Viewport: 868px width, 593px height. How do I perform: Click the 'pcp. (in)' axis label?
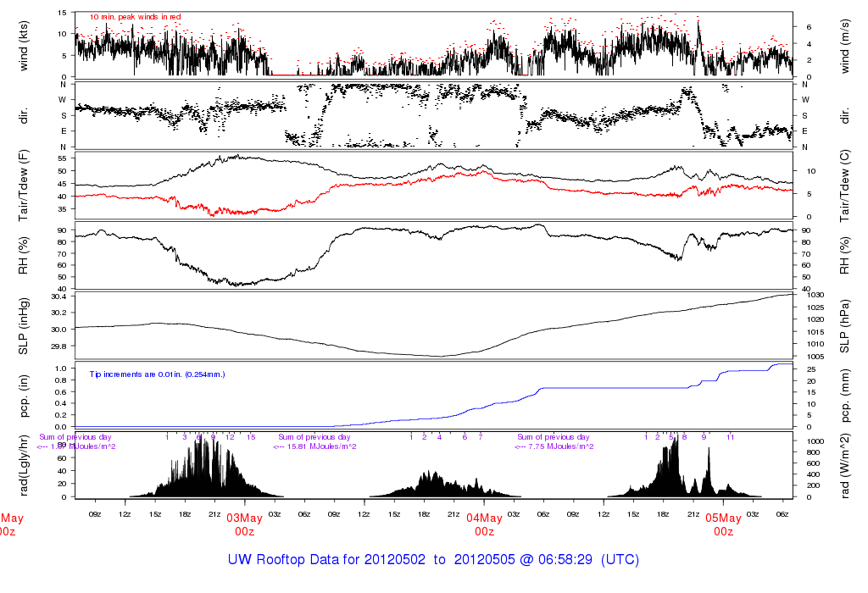[x=23, y=396]
